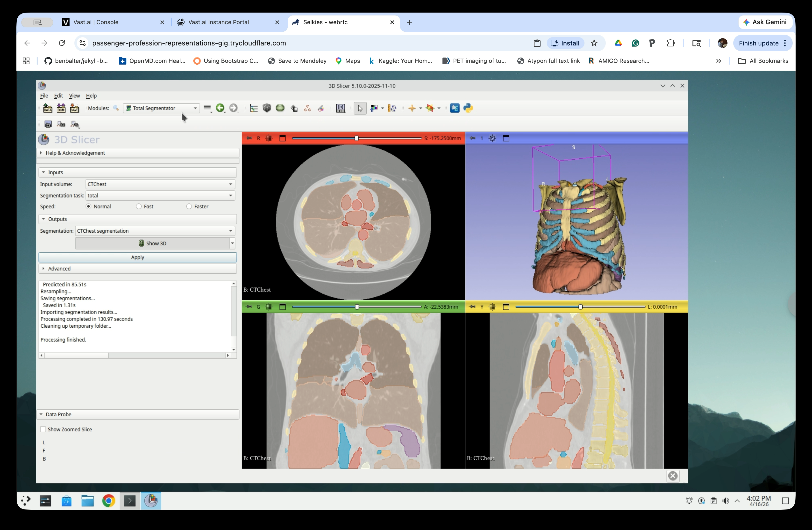Viewport: 812px width, 530px height.
Task: Open the Add Data dialog
Action: click(47, 108)
